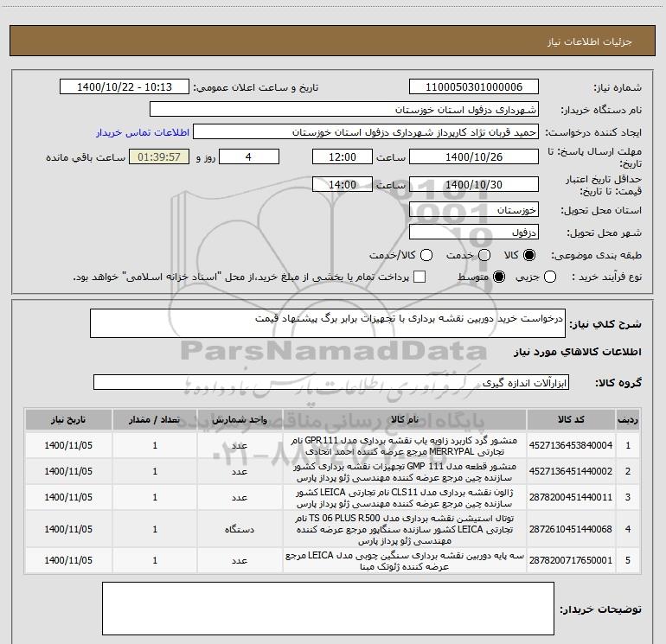The width and height of the screenshot is (666, 644).
Task: Click the response deadline date 1400/10/26
Action: click(x=474, y=156)
